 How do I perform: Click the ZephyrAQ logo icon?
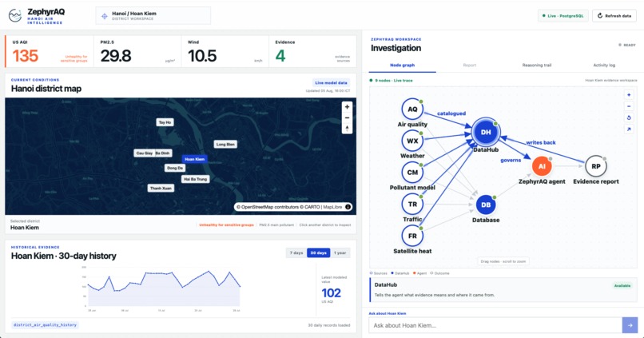coord(15,16)
